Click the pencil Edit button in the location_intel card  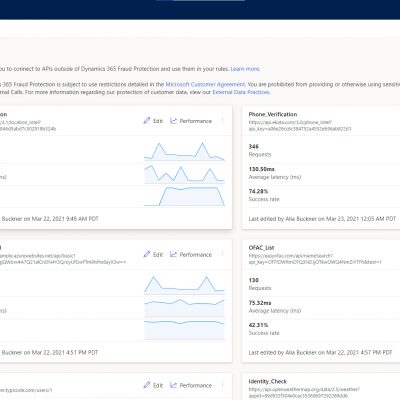[x=153, y=121]
